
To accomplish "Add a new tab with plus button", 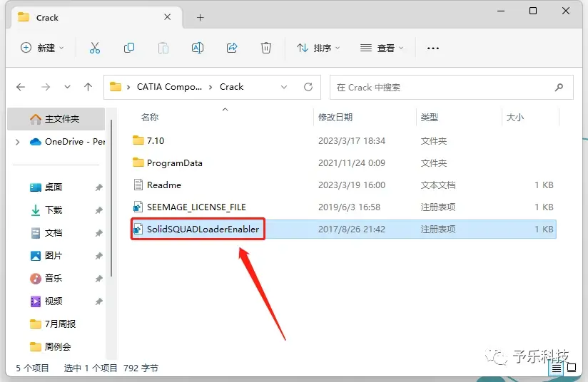I will pyautogui.click(x=201, y=18).
